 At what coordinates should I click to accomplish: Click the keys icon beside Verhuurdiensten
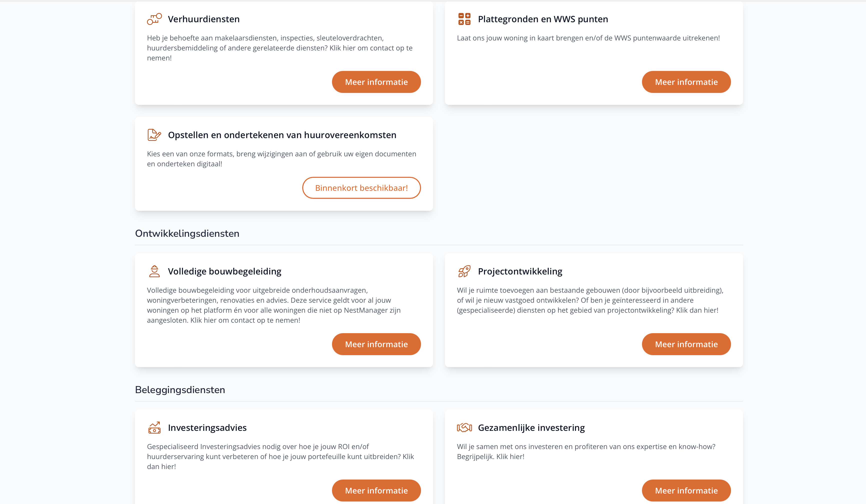pos(154,19)
